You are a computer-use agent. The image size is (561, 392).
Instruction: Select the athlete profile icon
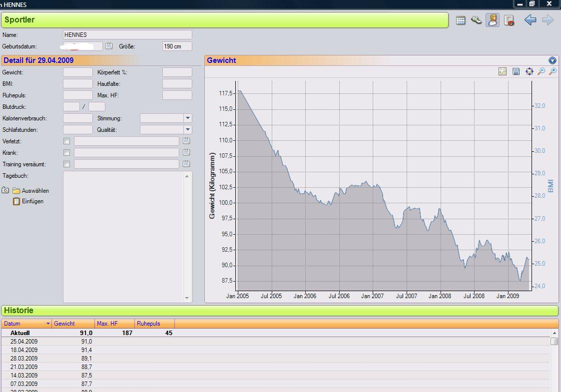point(493,20)
